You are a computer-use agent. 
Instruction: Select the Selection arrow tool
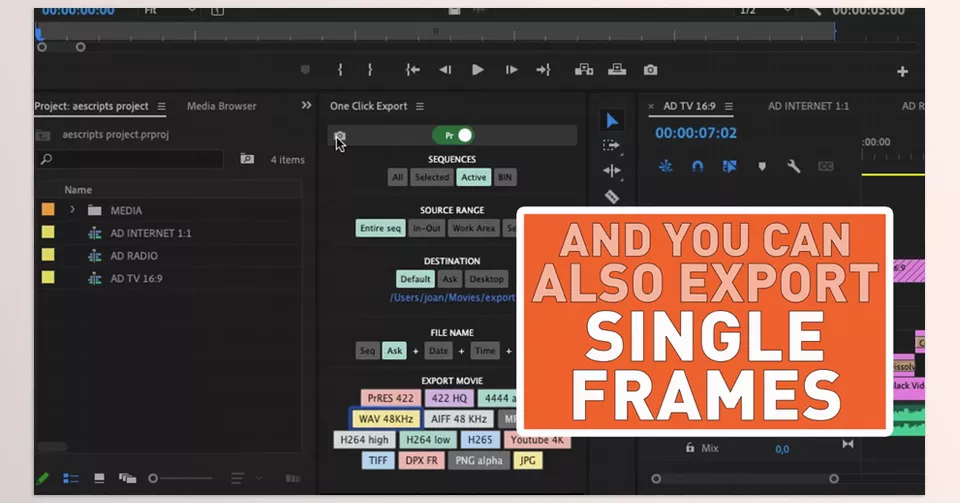(612, 121)
